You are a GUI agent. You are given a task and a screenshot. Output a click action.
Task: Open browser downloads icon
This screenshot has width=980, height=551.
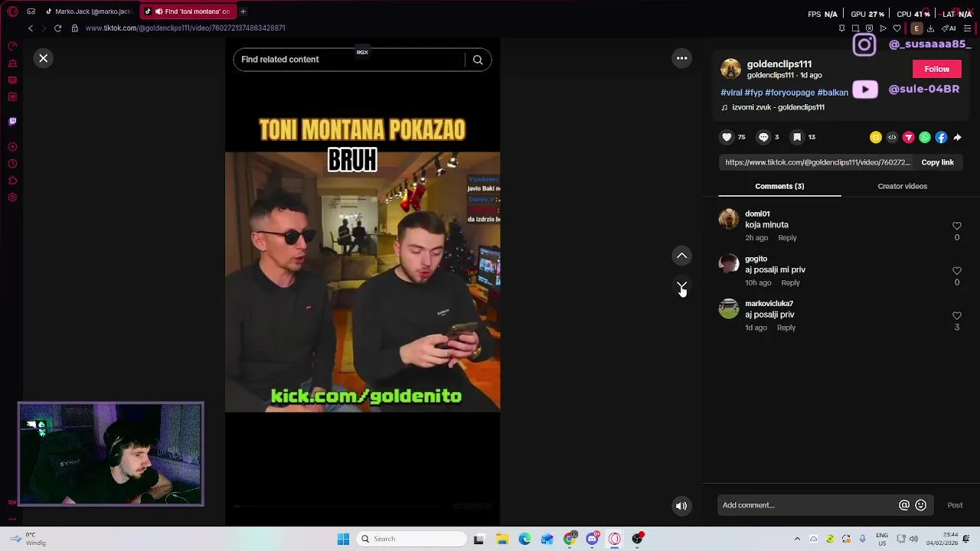(930, 28)
